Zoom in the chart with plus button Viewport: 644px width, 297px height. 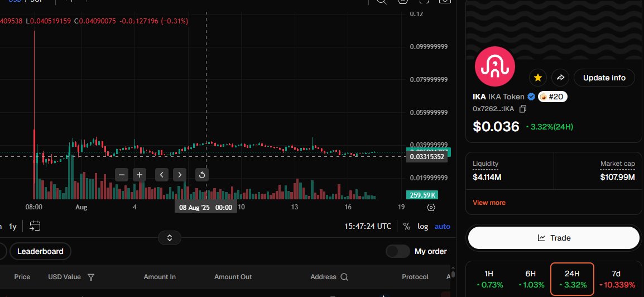[x=140, y=175]
